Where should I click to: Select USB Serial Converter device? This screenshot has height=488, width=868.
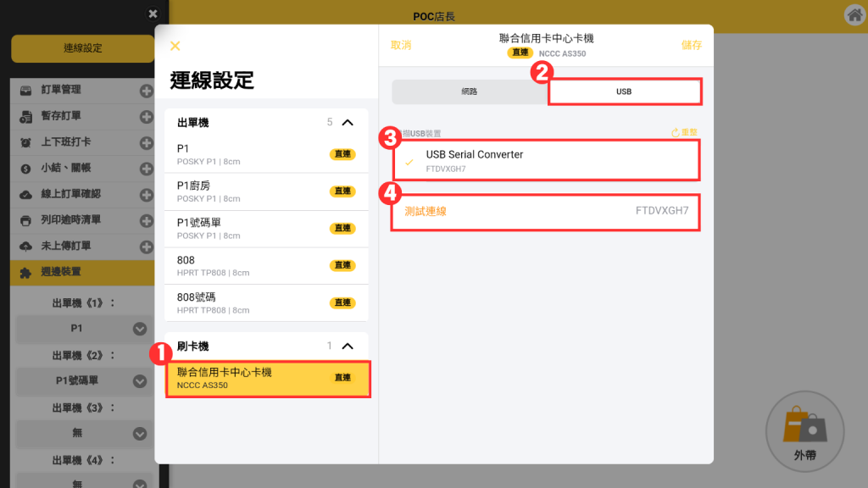pos(546,160)
